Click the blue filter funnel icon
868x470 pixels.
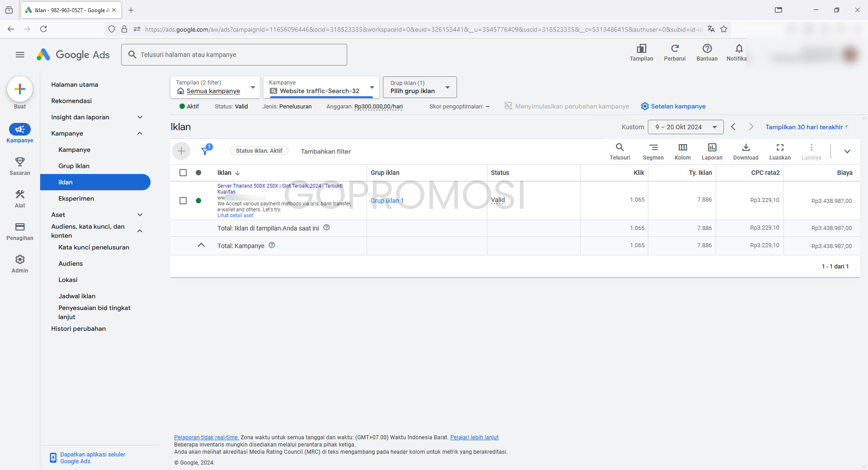(205, 150)
